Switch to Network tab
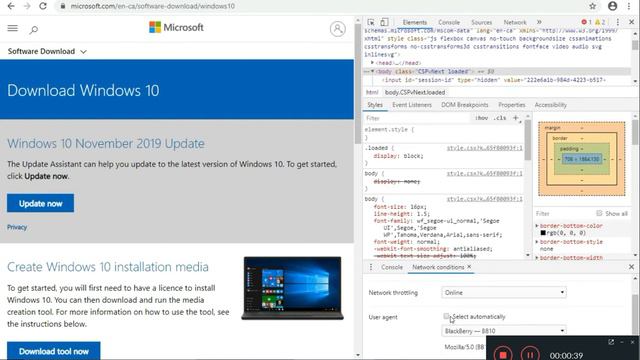This screenshot has width=640, height=360. 515,22
